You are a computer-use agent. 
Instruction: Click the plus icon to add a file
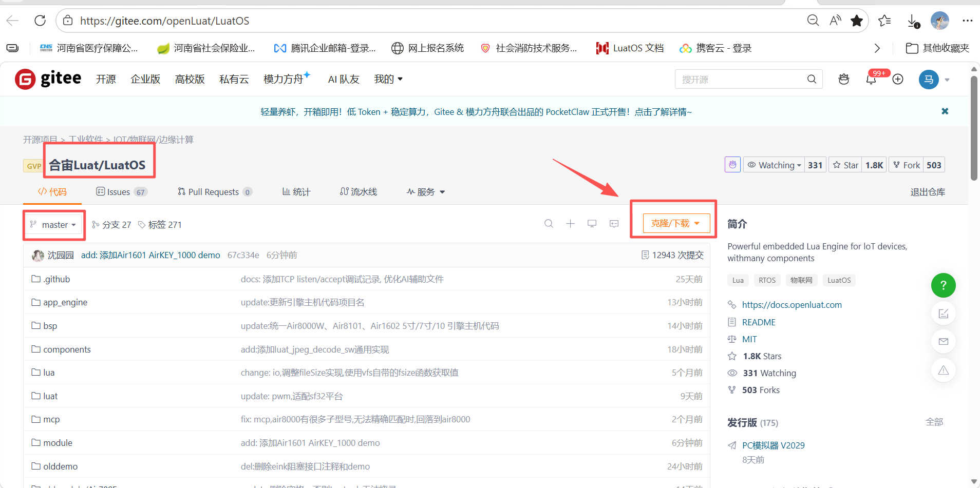point(570,224)
